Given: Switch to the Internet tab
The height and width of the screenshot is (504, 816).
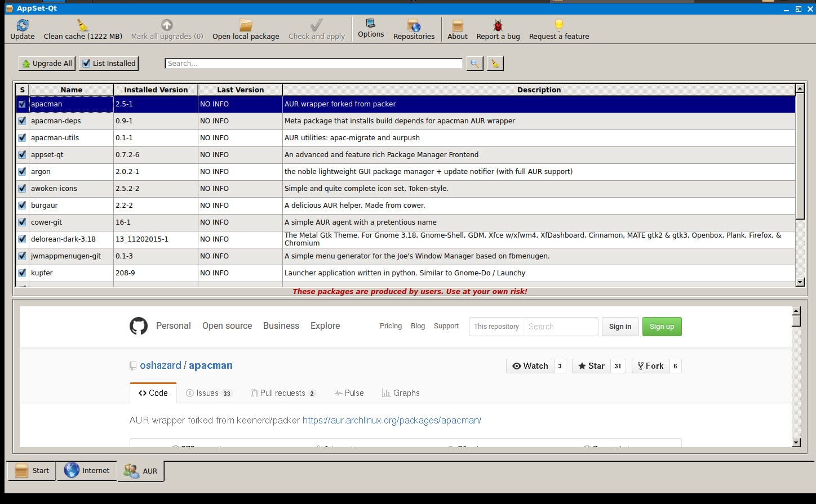Looking at the screenshot, I should click(87, 470).
